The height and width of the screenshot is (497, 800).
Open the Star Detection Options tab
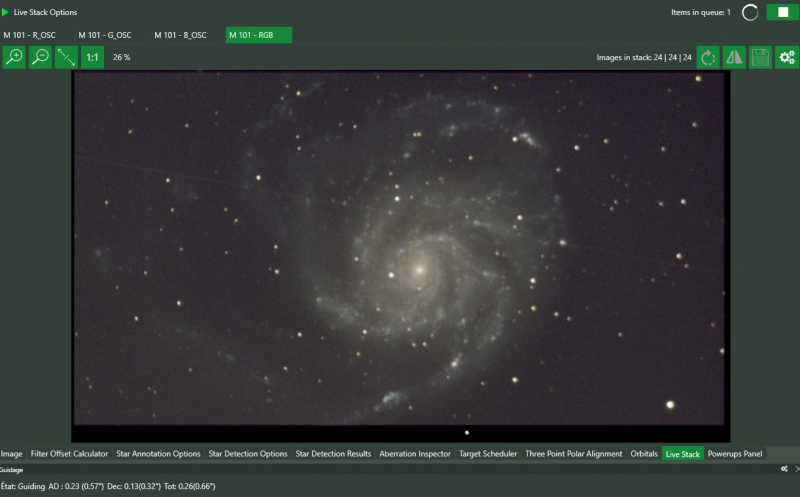pyautogui.click(x=248, y=454)
